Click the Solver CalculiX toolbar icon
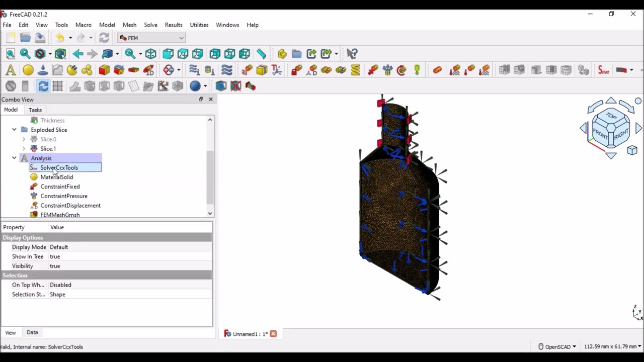The height and width of the screenshot is (362, 644). 604,70
